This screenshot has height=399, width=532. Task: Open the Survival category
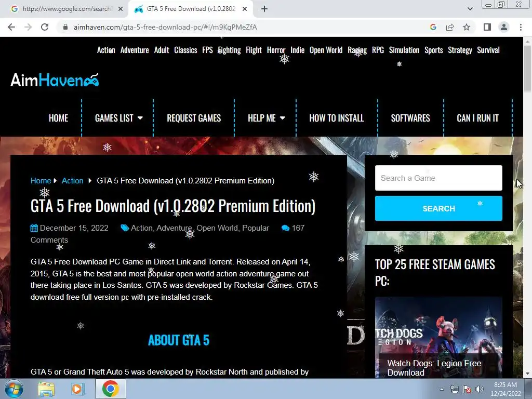(488, 50)
